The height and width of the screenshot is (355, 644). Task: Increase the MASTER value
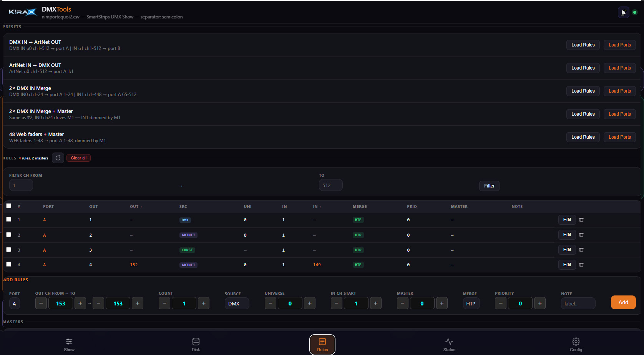[442, 303]
